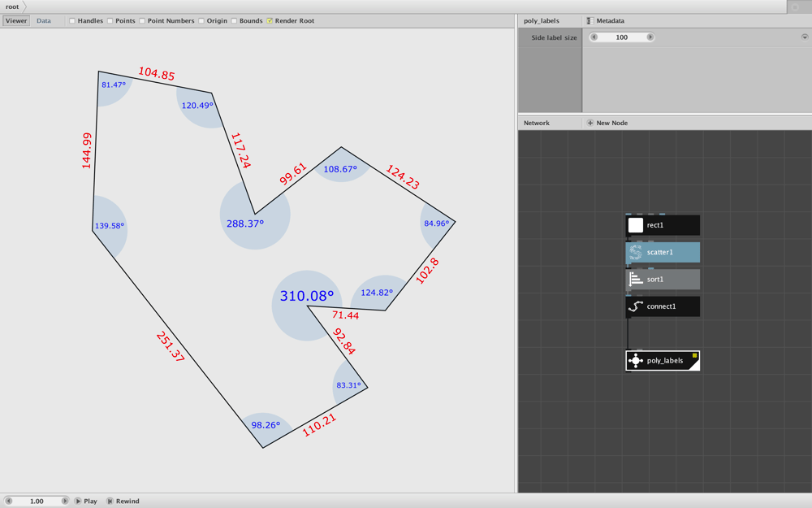This screenshot has height=508, width=812.
Task: Select the poly_labels node
Action: 663,361
